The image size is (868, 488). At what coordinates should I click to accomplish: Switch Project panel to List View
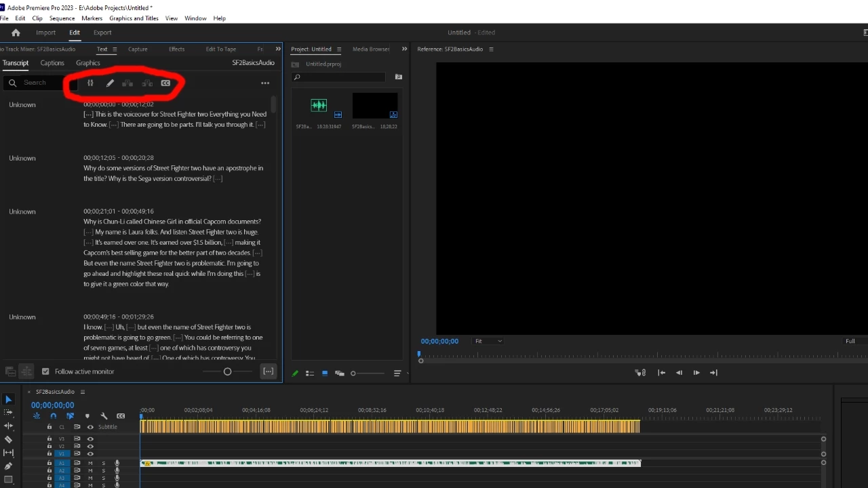pyautogui.click(x=310, y=373)
